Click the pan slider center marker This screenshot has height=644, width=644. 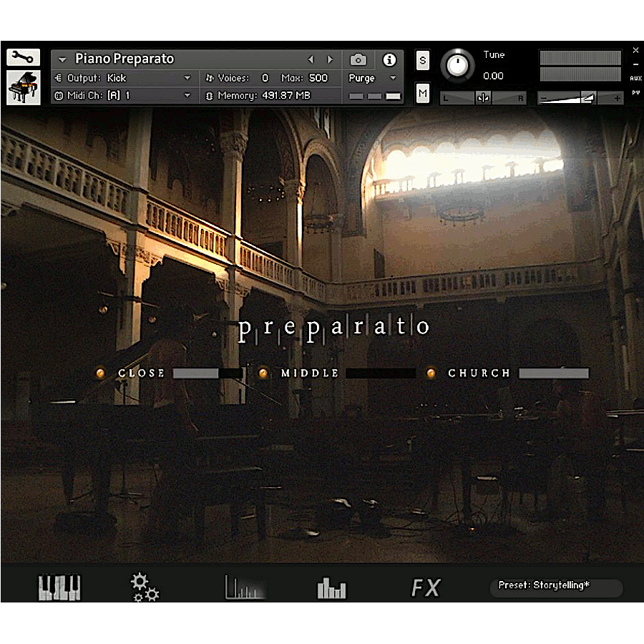[x=484, y=98]
